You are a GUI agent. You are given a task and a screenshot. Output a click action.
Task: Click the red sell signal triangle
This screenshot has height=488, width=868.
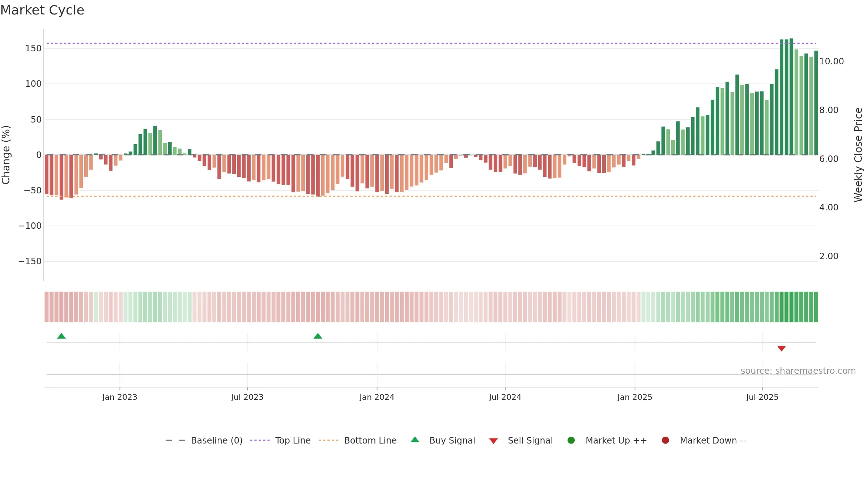tap(782, 348)
